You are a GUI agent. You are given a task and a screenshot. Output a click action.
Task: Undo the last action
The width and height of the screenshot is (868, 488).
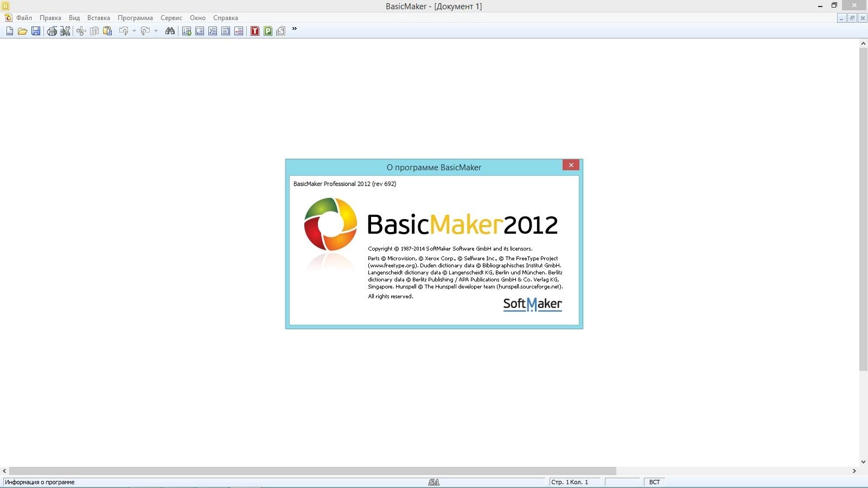(x=124, y=31)
